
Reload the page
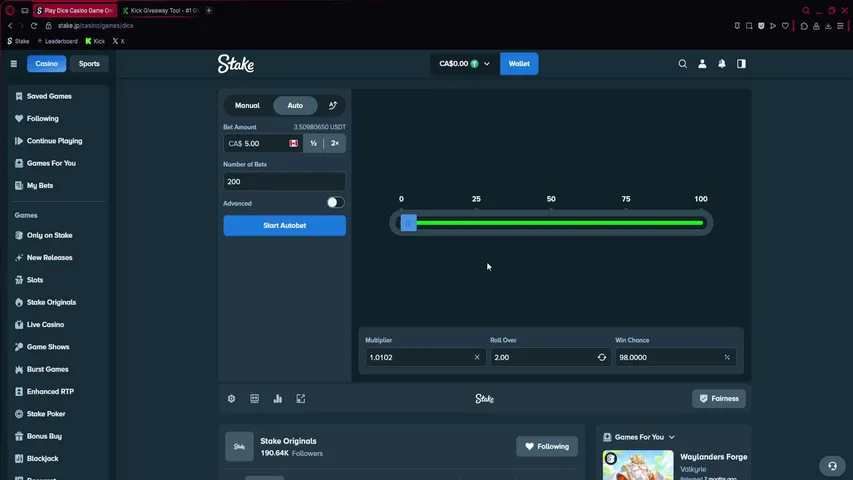click(x=34, y=26)
